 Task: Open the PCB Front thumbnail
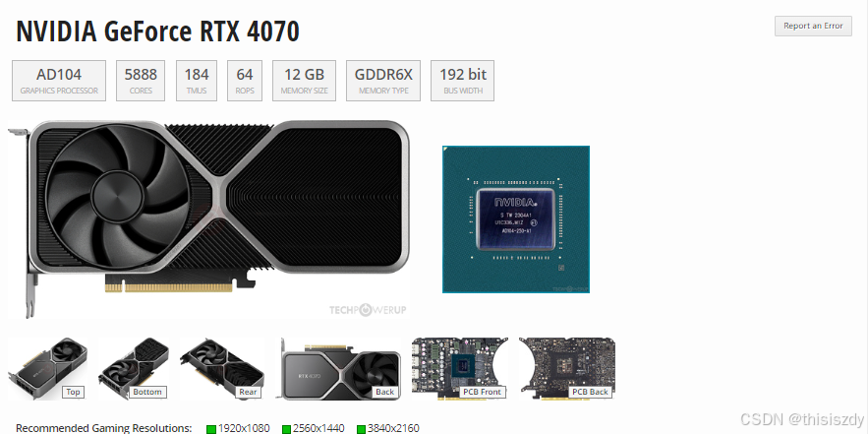(x=459, y=368)
